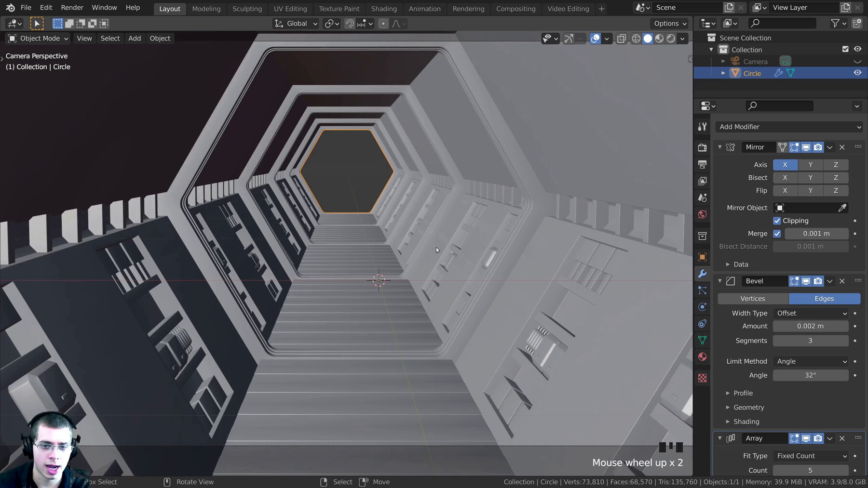
Task: Select the World Properties tab
Action: click(x=702, y=214)
